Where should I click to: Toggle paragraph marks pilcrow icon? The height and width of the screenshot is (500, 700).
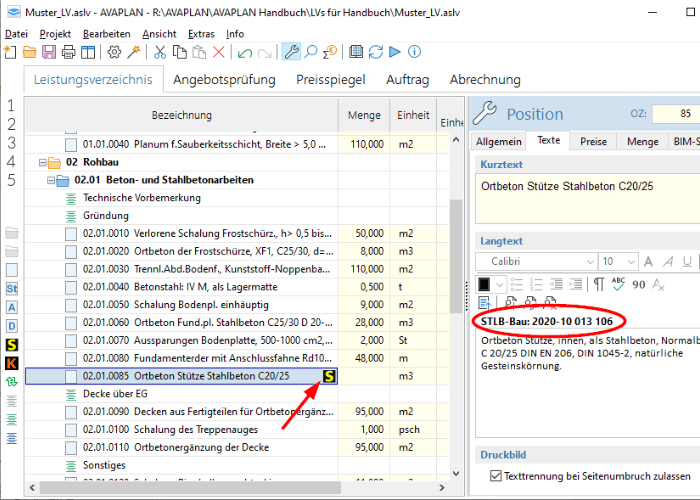pos(599,284)
